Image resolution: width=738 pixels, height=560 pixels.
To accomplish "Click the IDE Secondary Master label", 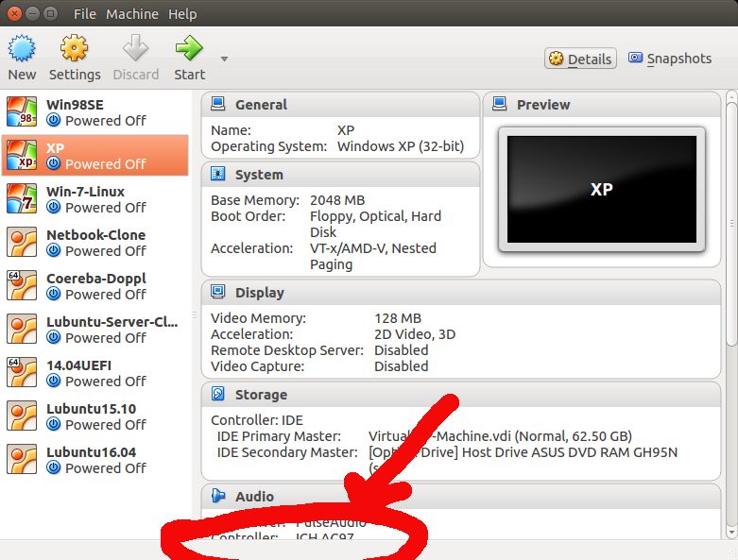I will (287, 452).
